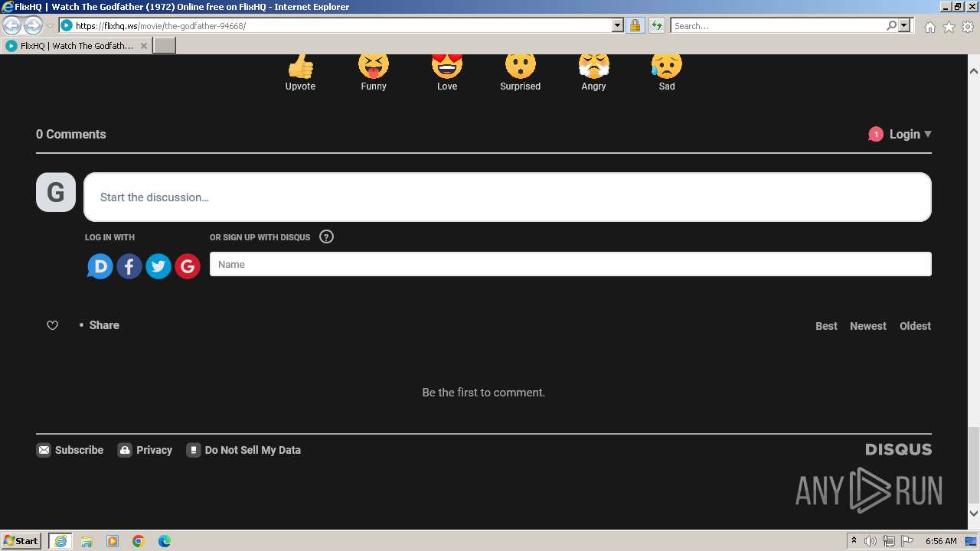Launch Edge from the taskbar

point(165,541)
